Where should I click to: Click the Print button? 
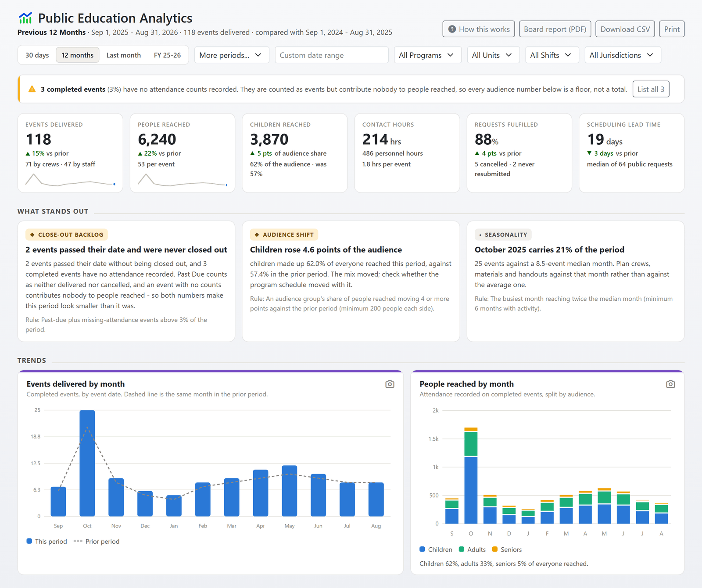[672, 29]
